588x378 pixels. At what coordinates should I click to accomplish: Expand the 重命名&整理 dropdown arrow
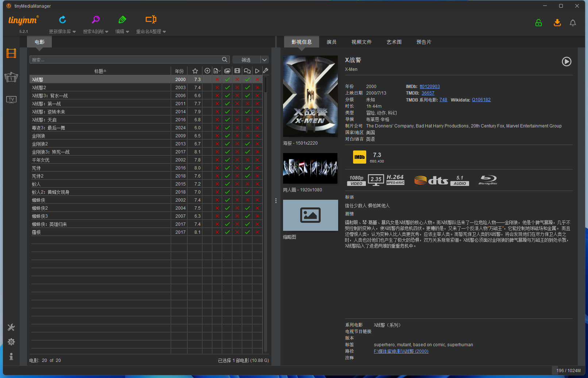(x=165, y=32)
